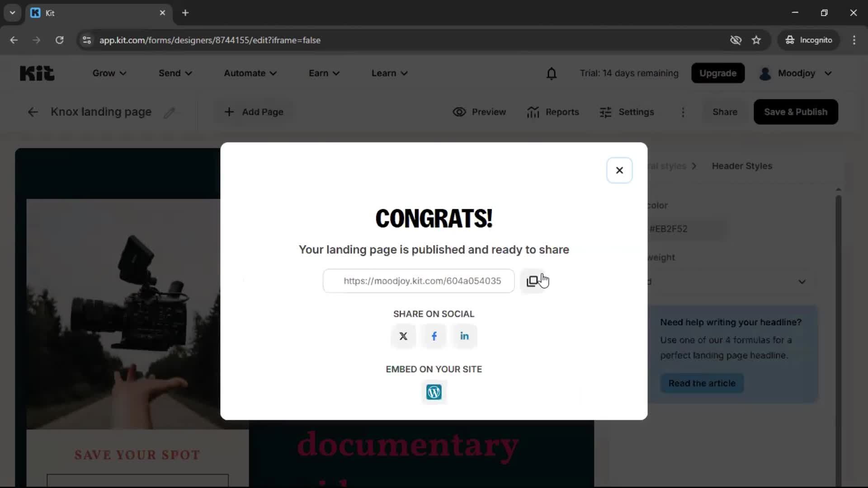Share the page on LinkedIn
Image resolution: width=868 pixels, height=488 pixels.
pos(464,336)
